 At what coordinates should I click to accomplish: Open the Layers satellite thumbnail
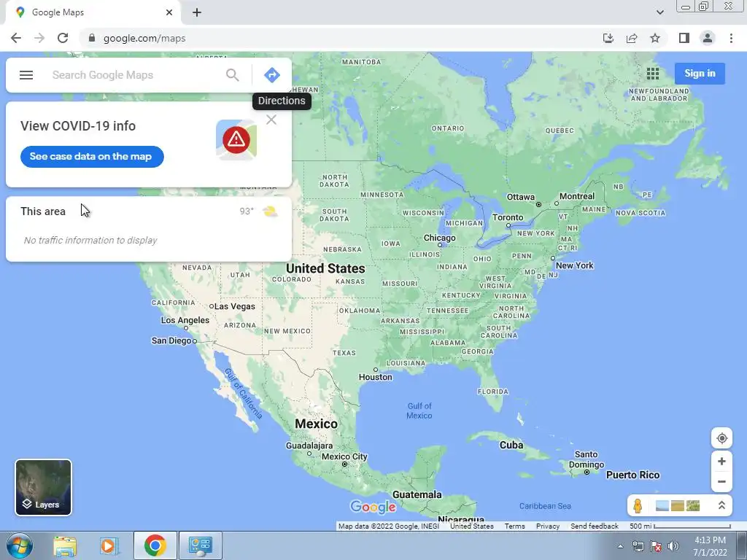click(x=43, y=487)
